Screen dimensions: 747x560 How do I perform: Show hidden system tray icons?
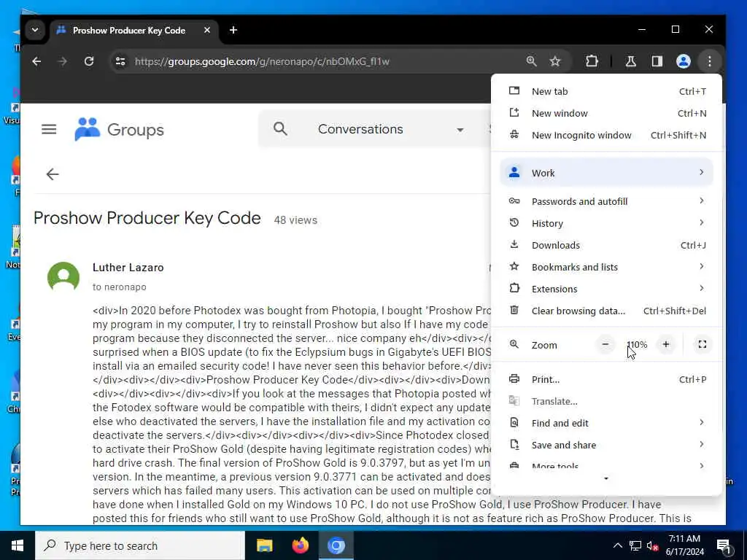coord(617,545)
